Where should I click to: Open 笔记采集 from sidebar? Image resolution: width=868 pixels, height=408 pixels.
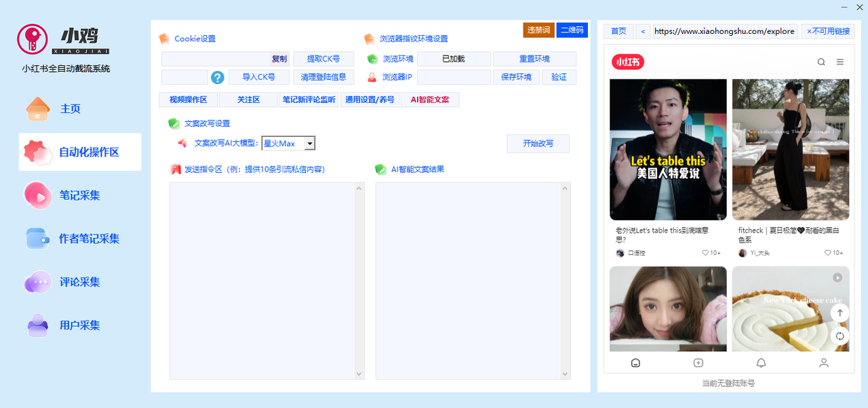point(80,195)
